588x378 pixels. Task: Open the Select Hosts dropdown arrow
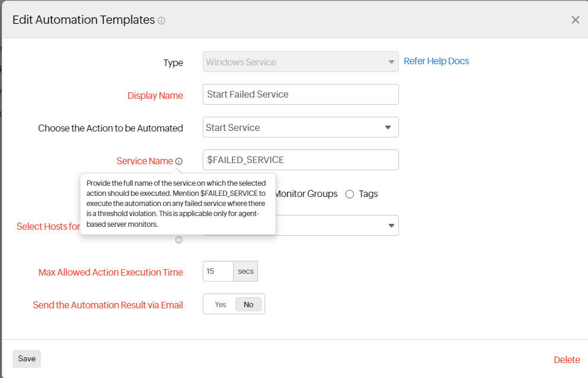point(391,226)
